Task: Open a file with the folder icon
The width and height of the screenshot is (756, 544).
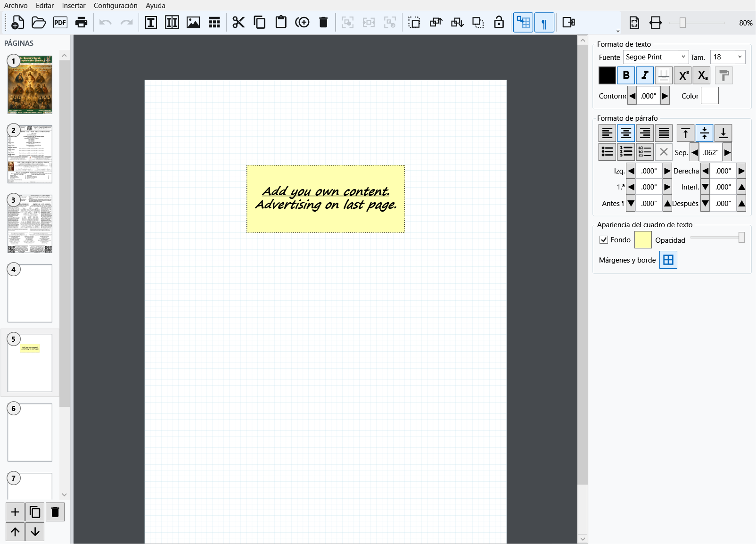Action: pos(39,22)
